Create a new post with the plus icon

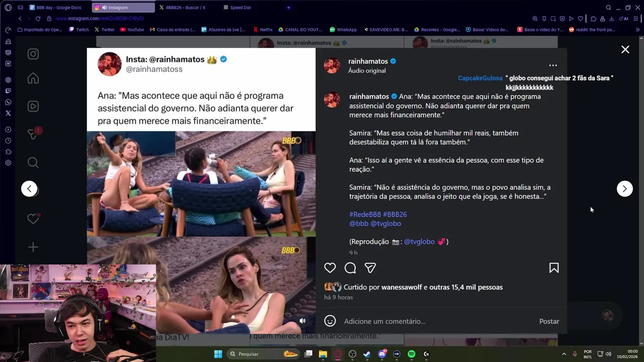pyautogui.click(x=33, y=247)
